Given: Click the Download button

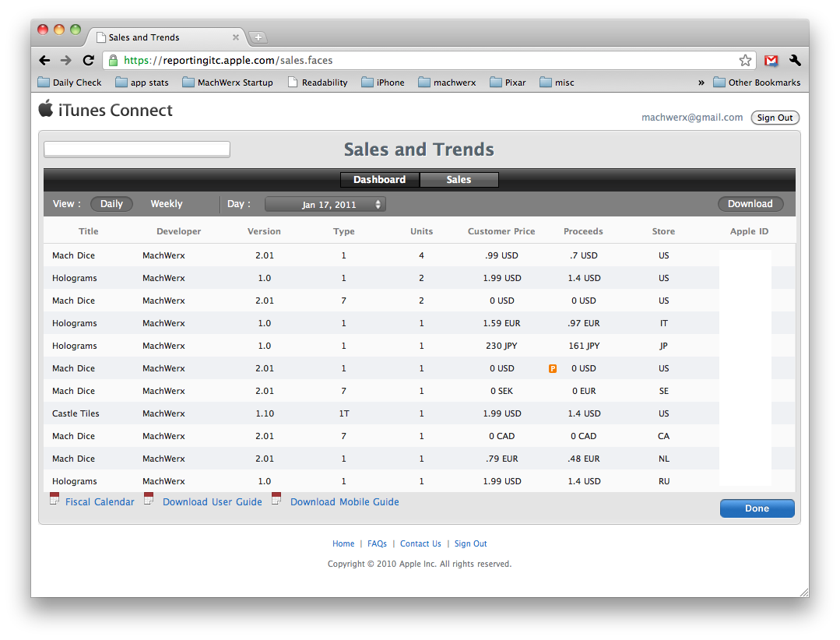Looking at the screenshot, I should [x=750, y=203].
